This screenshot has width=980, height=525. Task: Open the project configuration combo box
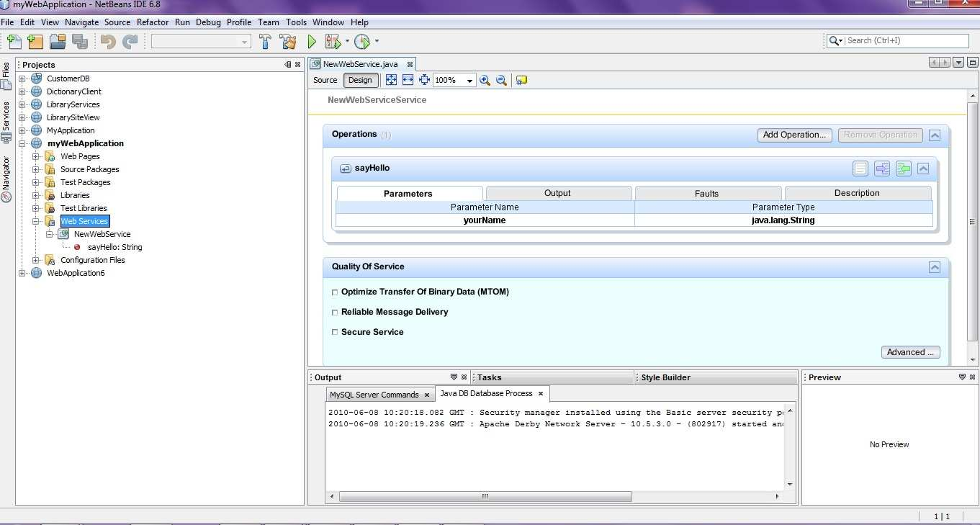(x=201, y=42)
